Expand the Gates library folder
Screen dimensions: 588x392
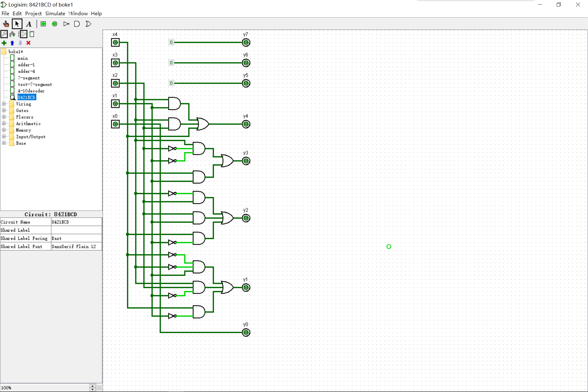coord(4,111)
